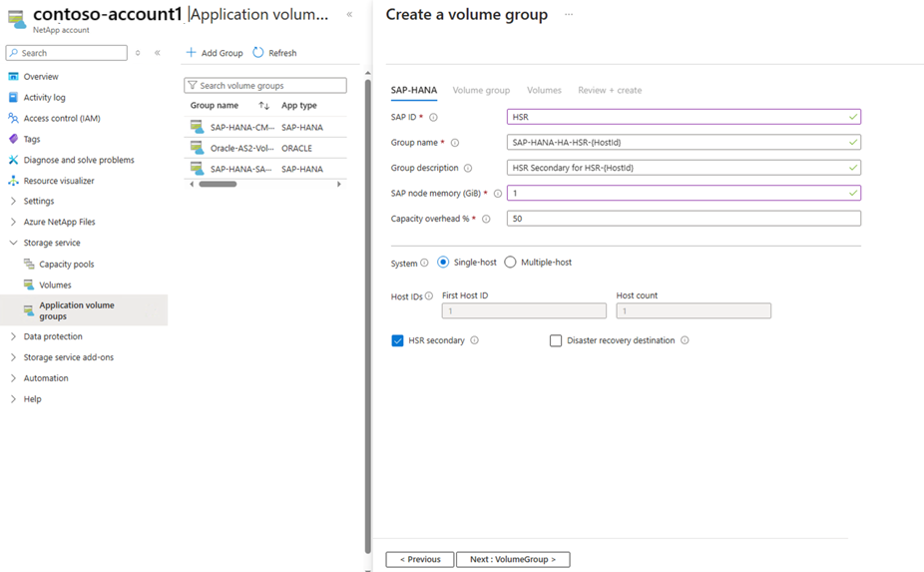
Task: Select the Single-host radio button
Action: pyautogui.click(x=443, y=262)
